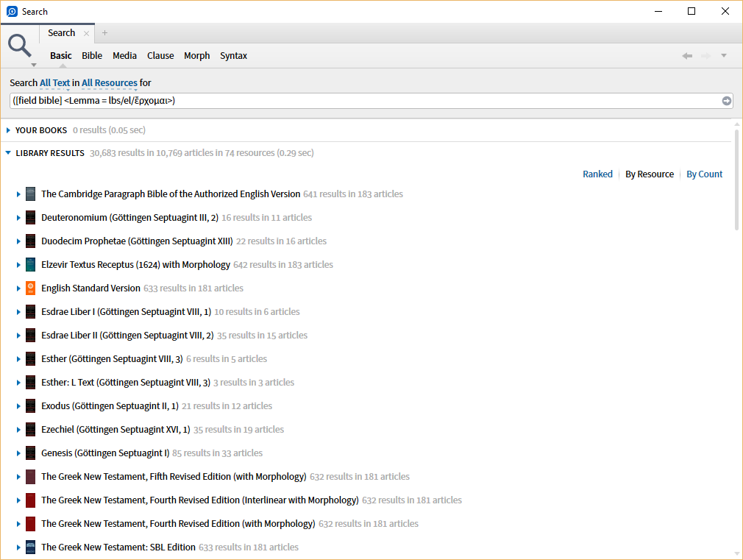Go forward with the right arrow
This screenshot has width=743, height=560.
(x=706, y=56)
